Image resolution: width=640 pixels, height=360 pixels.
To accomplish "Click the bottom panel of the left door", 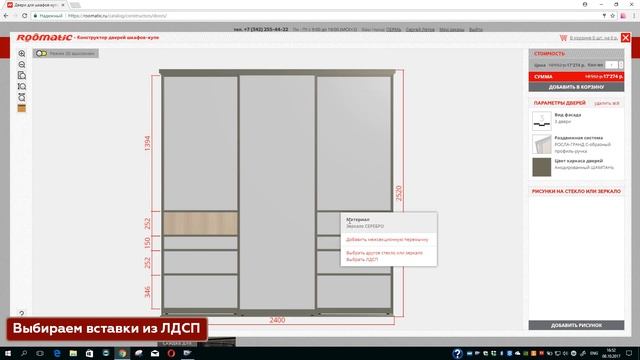I will pyautogui.click(x=200, y=291).
